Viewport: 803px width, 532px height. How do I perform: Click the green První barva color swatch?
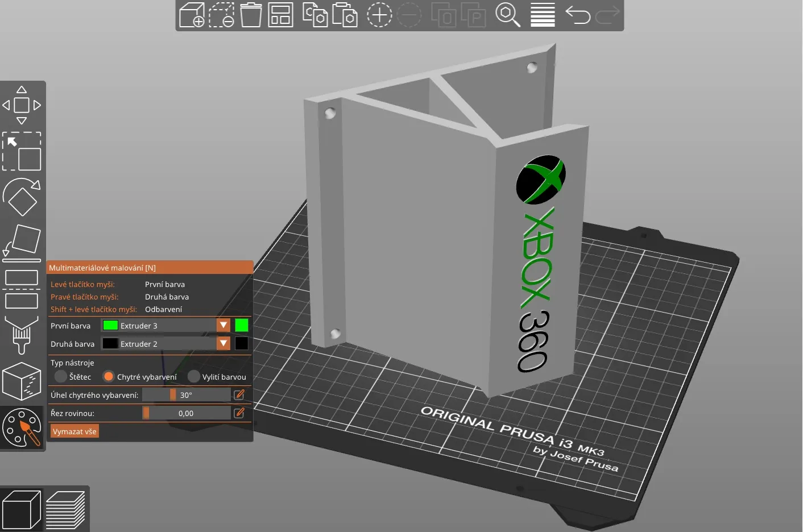[x=242, y=326]
